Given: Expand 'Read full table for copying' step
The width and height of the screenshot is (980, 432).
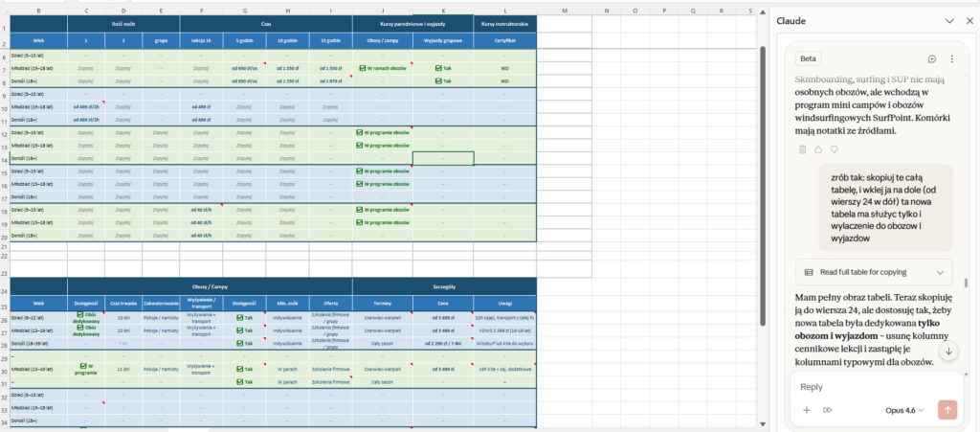Looking at the screenshot, I should click(872, 272).
